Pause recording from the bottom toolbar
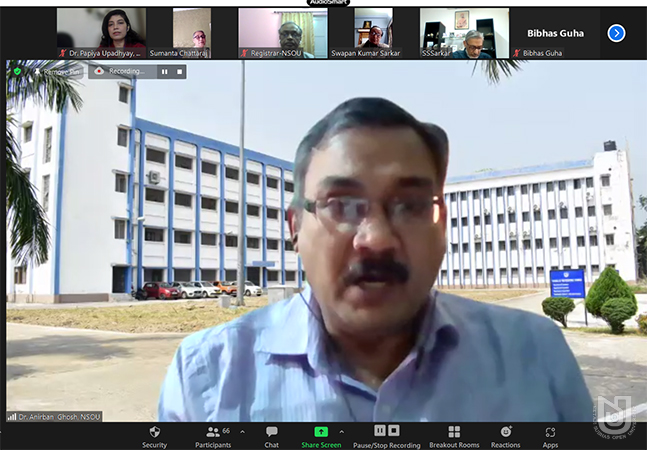Image resolution: width=647 pixels, height=450 pixels. pos(380,431)
